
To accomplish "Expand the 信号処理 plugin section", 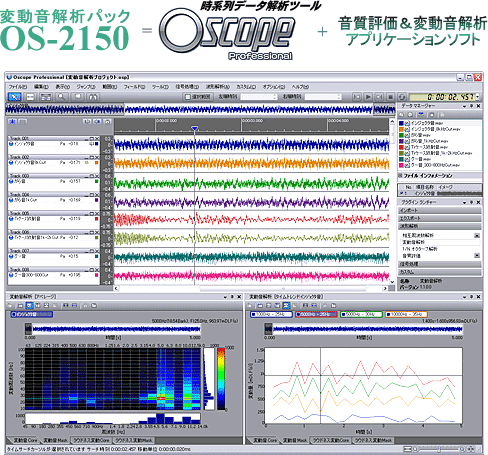I will coord(440,264).
